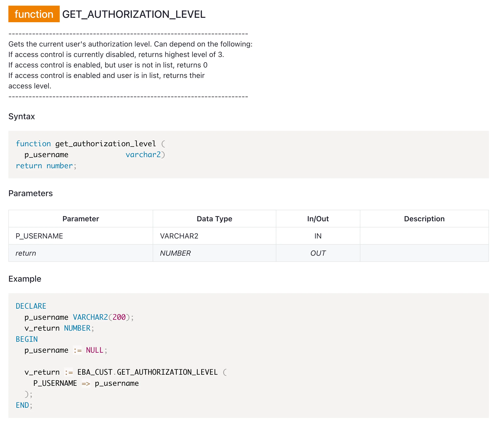The width and height of the screenshot is (504, 425).
Task: Select the In/Out column header
Action: pos(317,219)
